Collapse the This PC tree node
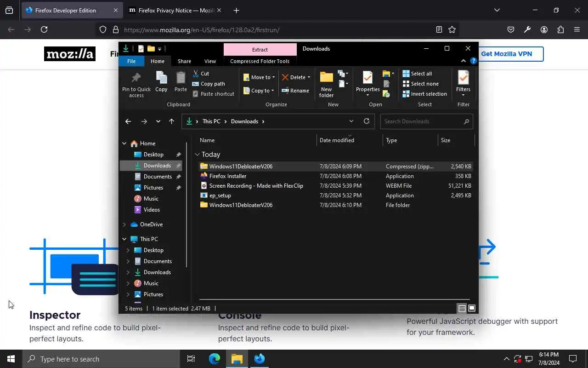The height and width of the screenshot is (368, 588). 124,239
